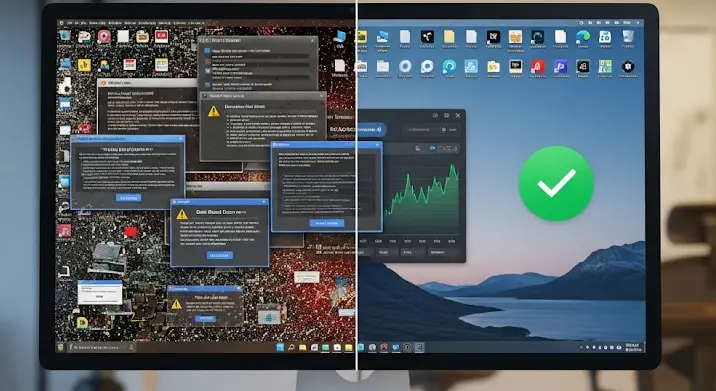The width and height of the screenshot is (716, 391).
Task: Click the logo icon at the taskbar's far left
Action: click(x=61, y=348)
